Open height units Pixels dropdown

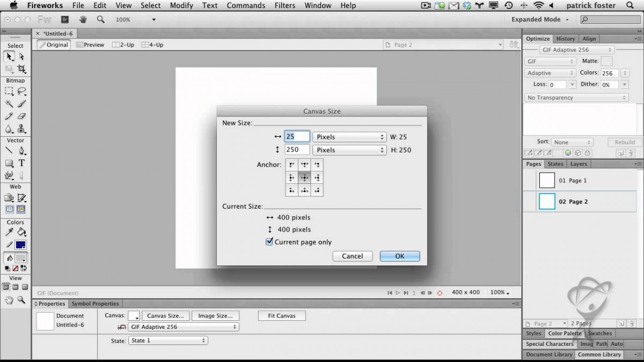pos(349,150)
